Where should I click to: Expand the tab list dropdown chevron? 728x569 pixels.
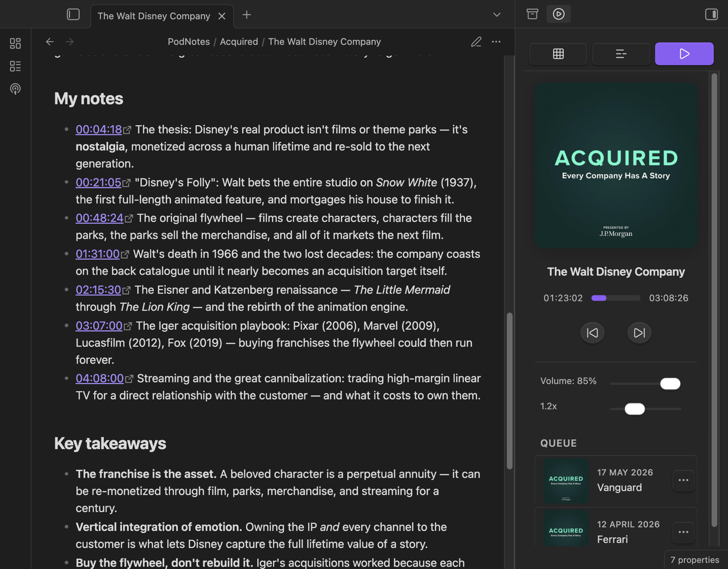coord(496,15)
